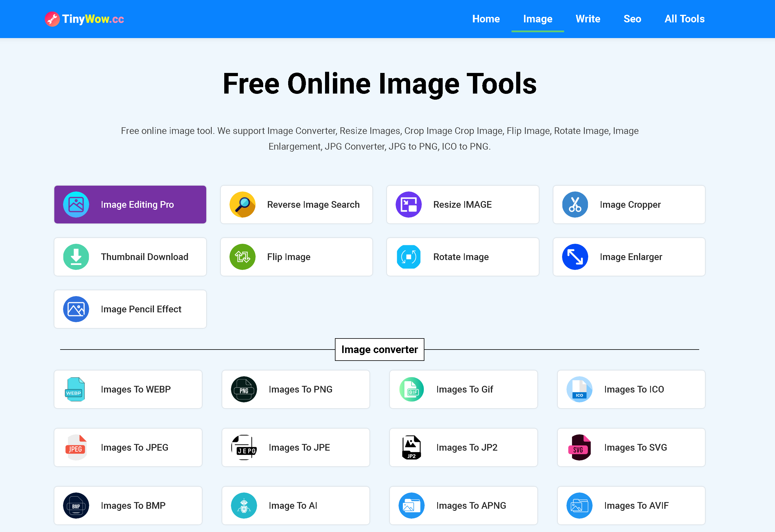
Task: Click the Image Enlarger arrow icon
Action: click(575, 257)
